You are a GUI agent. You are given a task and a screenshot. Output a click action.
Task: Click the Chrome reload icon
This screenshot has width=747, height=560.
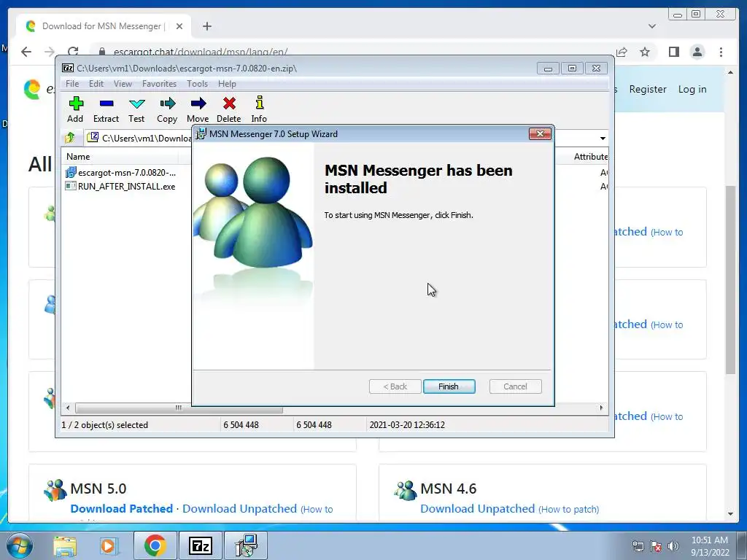[x=73, y=52]
